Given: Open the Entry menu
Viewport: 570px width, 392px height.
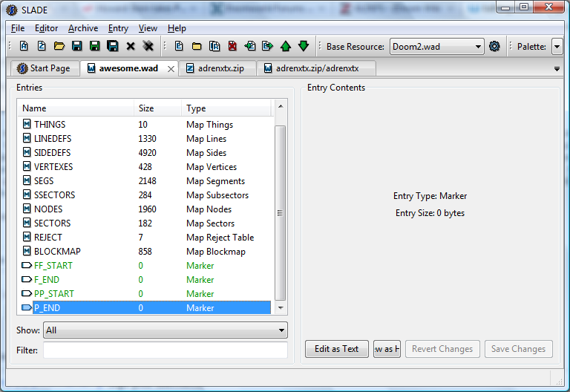Looking at the screenshot, I should click(x=118, y=28).
